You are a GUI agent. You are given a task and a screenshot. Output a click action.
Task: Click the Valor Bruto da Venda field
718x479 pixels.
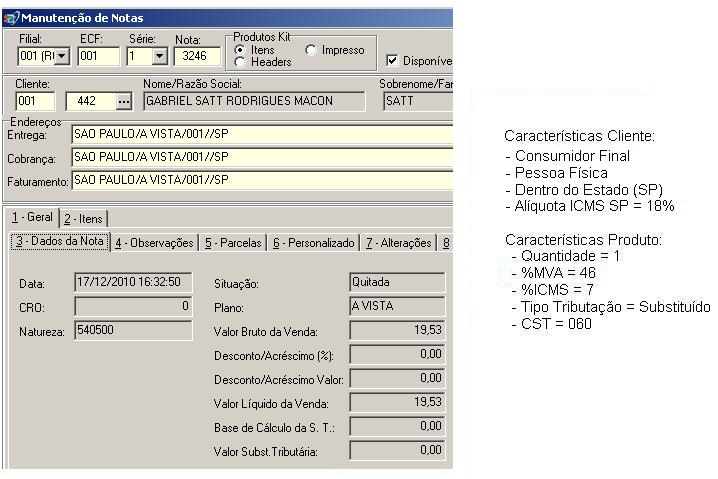[397, 330]
